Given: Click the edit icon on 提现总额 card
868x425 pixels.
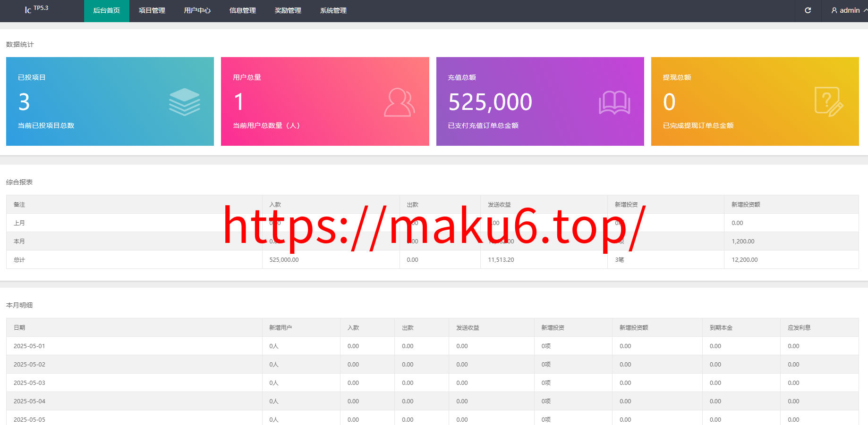Looking at the screenshot, I should coord(829,101).
